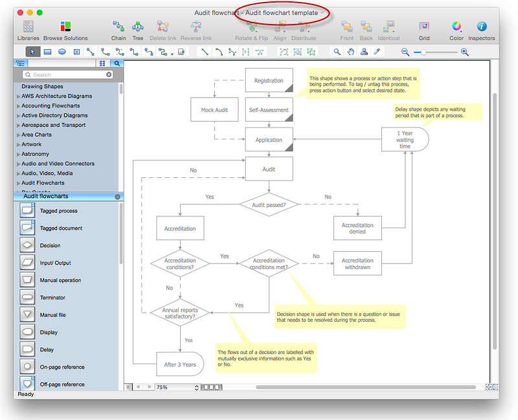The image size is (518, 420).
Task: Toggle the library search view button
Action: click(x=117, y=63)
